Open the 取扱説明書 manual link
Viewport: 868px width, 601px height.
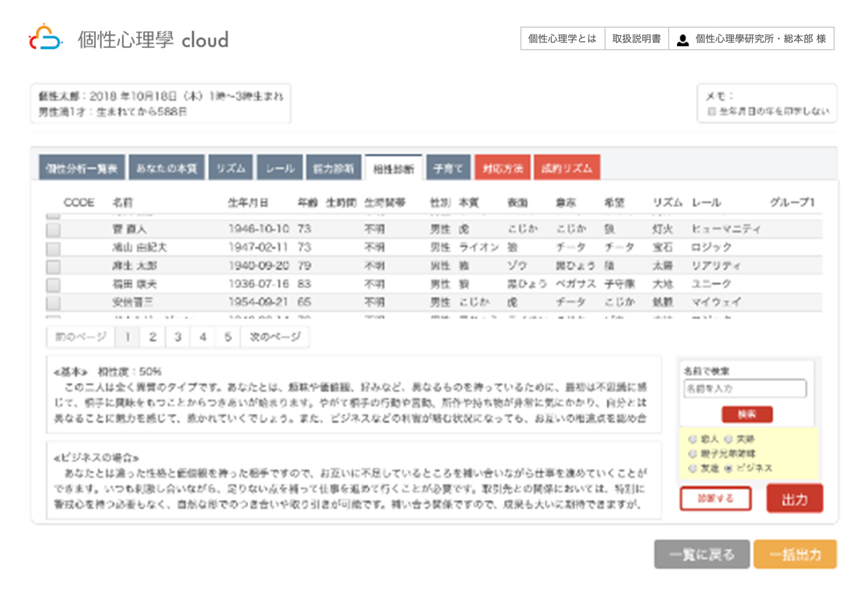[x=636, y=38]
